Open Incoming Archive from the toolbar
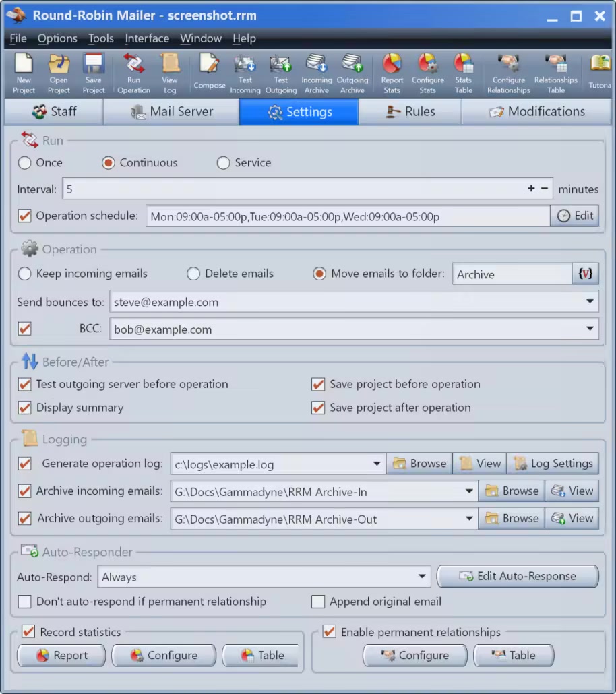Image resolution: width=616 pixels, height=694 pixels. (316, 73)
